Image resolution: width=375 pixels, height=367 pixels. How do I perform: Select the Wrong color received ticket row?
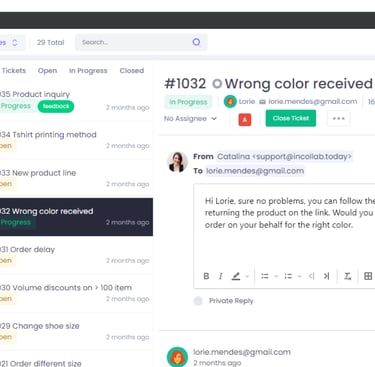pos(75,217)
